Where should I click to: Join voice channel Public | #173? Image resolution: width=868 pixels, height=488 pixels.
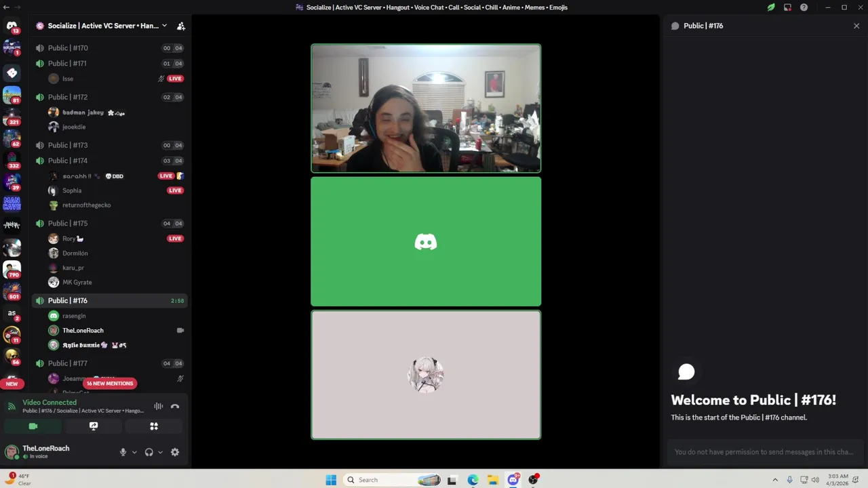108,145
